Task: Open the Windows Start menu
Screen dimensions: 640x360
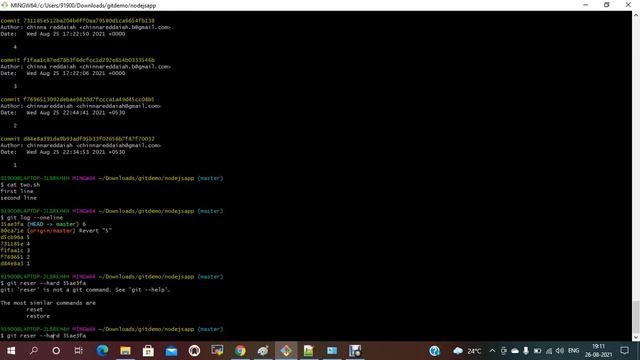Action: [x=11, y=351]
